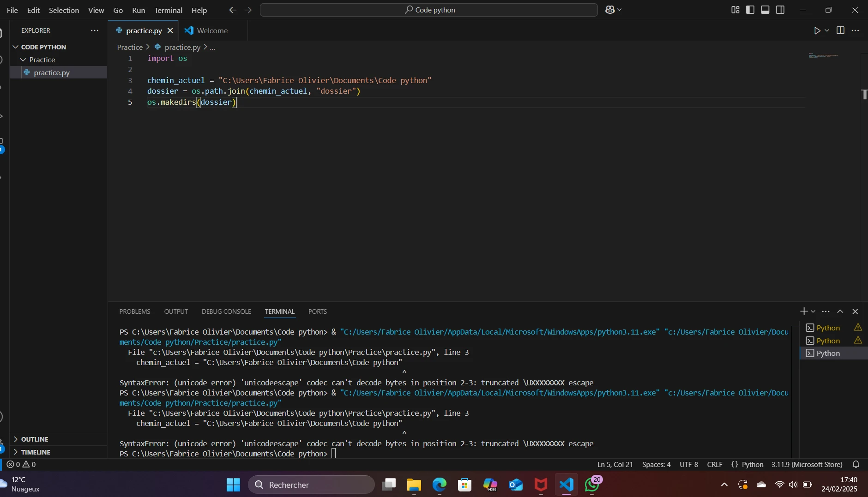The image size is (868, 497).
Task: Toggle the bottom Panel visibility
Action: click(765, 10)
